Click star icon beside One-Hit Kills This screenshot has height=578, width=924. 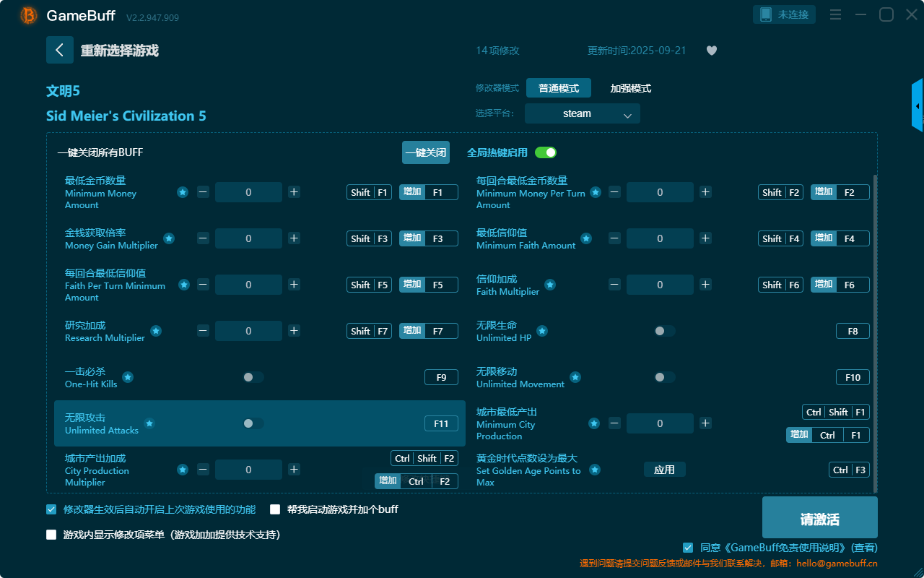coord(127,377)
